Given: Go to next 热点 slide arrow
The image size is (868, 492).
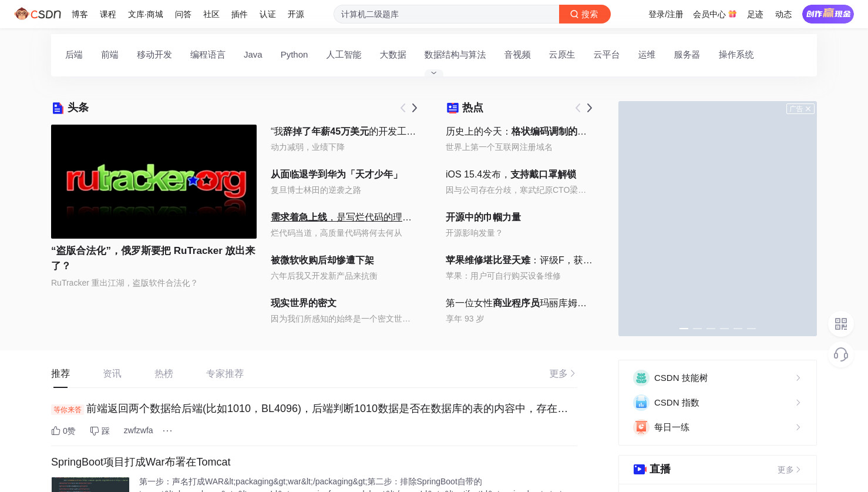Looking at the screenshot, I should [590, 108].
